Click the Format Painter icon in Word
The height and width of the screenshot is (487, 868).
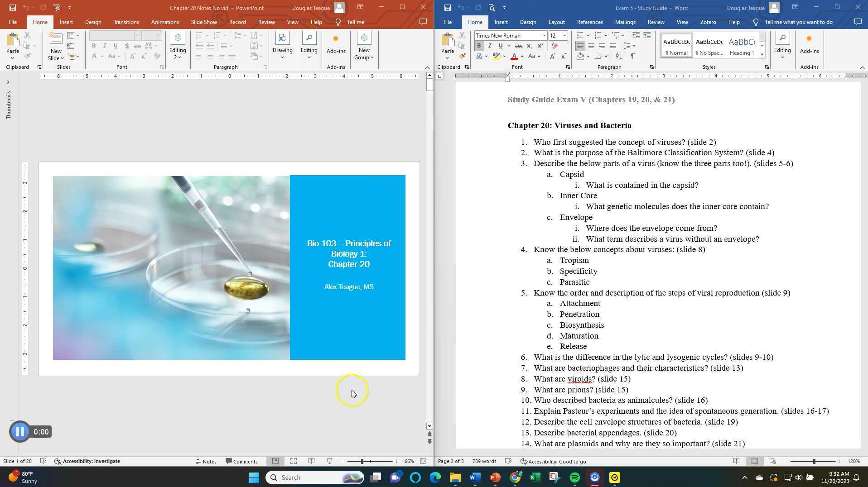(462, 56)
